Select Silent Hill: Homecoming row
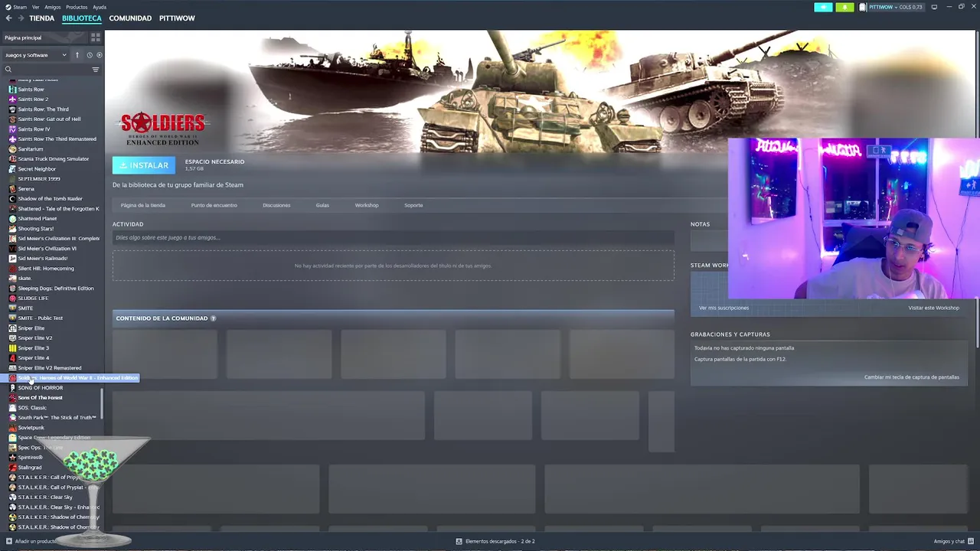Screen dimensions: 980x551 [x=54, y=269]
